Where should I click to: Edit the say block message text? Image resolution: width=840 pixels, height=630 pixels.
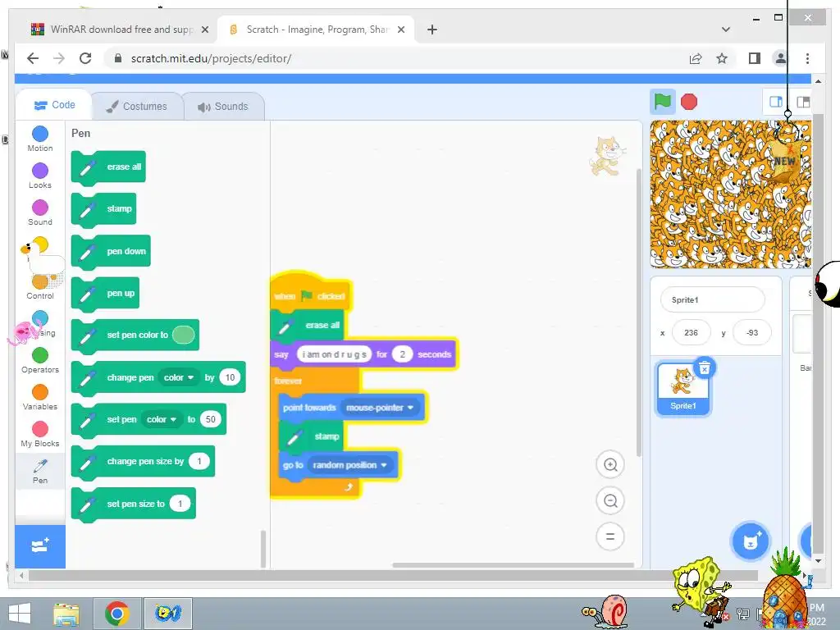(x=335, y=354)
